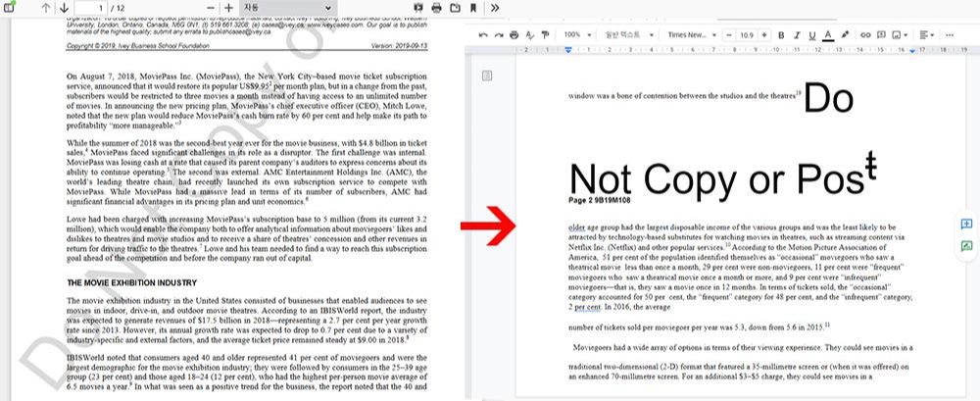
Task: Toggle bold formatting
Action: (781, 35)
